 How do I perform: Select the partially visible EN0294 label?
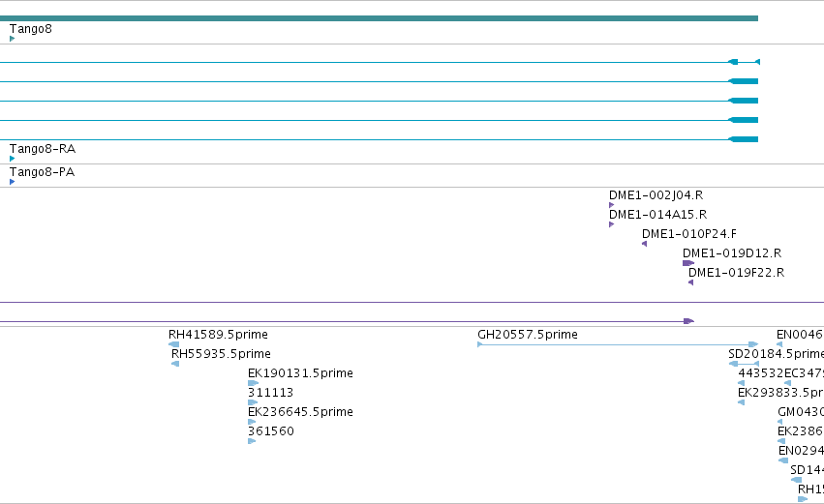801,451
